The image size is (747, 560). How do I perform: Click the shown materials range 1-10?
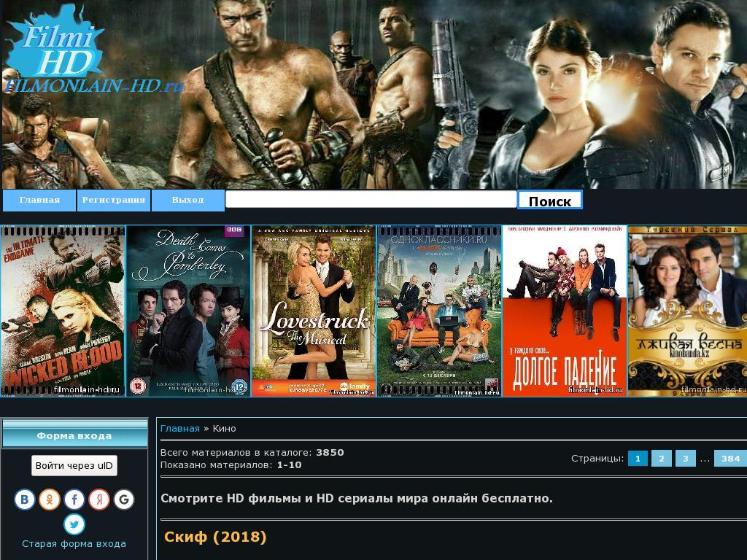pyautogui.click(x=289, y=464)
